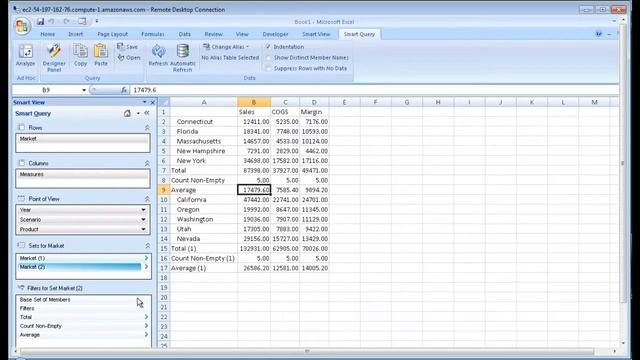Toggle the Indentation checkbox
Image resolution: width=640 pixels, height=360 pixels.
[x=268, y=47]
